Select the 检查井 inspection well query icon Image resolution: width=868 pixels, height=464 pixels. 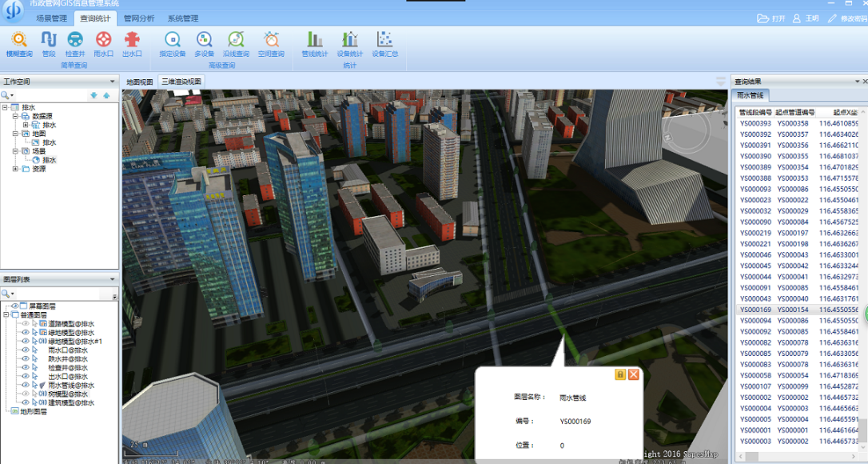[75, 43]
